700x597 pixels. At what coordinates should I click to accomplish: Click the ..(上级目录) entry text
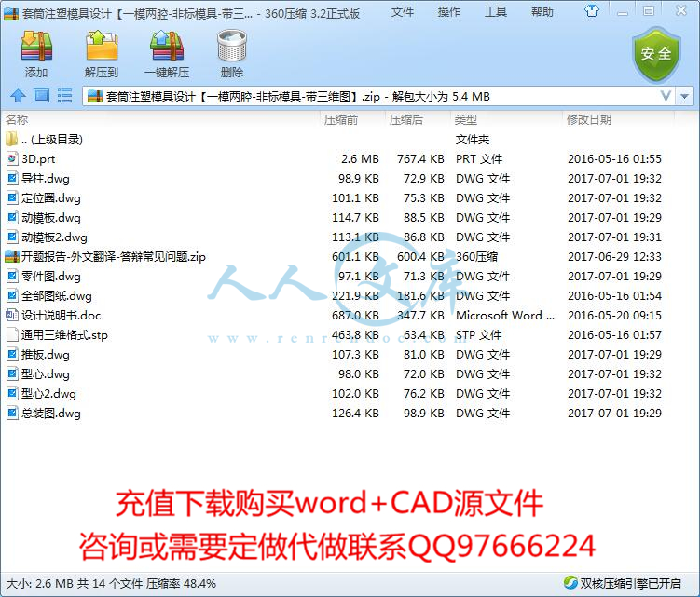52,139
